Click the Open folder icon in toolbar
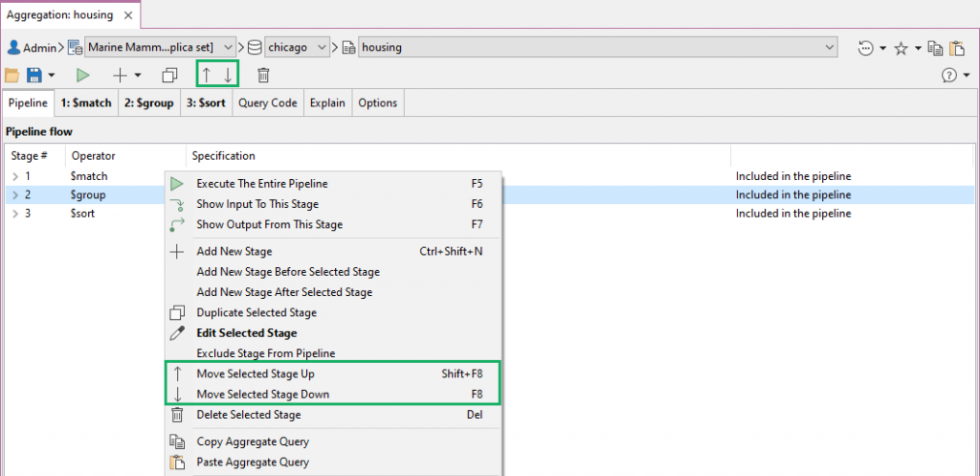Image resolution: width=980 pixels, height=476 pixels. coord(12,75)
